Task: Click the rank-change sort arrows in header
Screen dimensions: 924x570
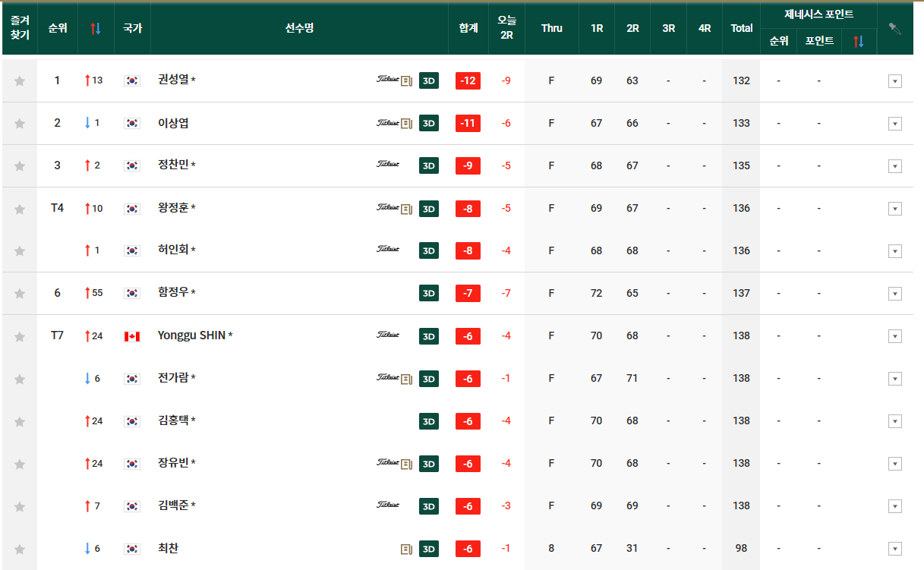Action: point(95,28)
